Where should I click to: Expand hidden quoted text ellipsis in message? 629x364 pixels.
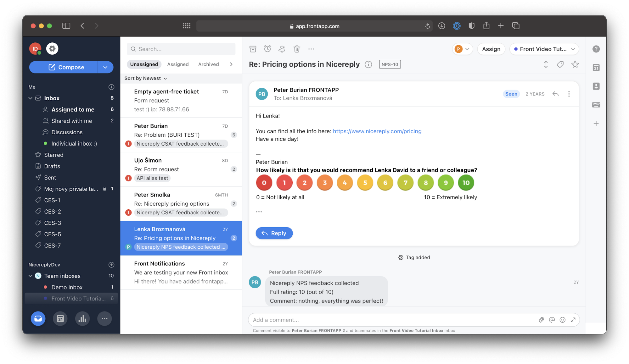(x=259, y=212)
